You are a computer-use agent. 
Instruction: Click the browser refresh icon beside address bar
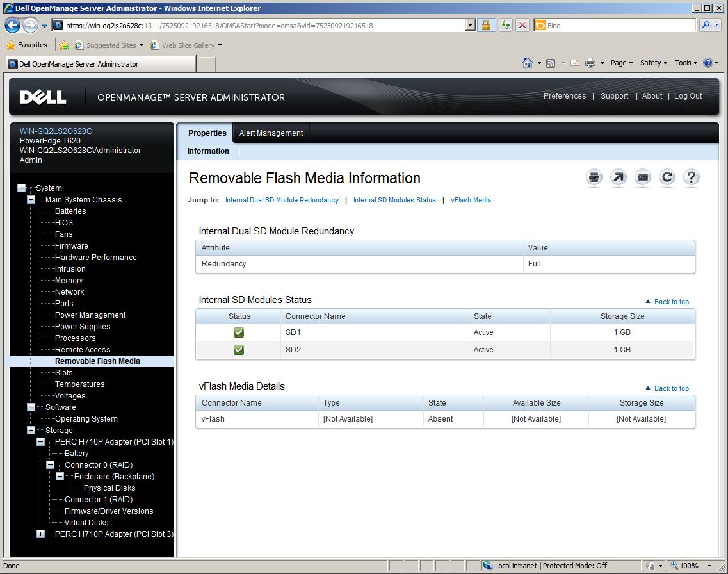(x=506, y=25)
